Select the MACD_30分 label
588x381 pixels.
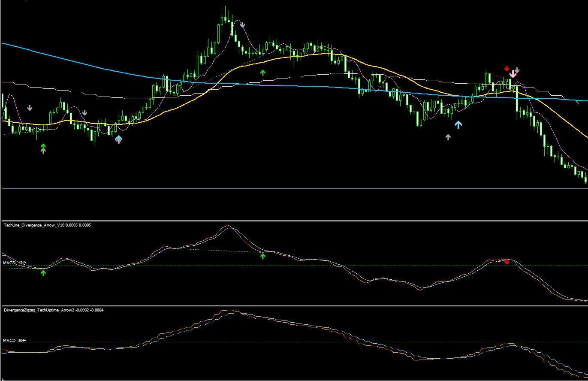tap(15, 340)
